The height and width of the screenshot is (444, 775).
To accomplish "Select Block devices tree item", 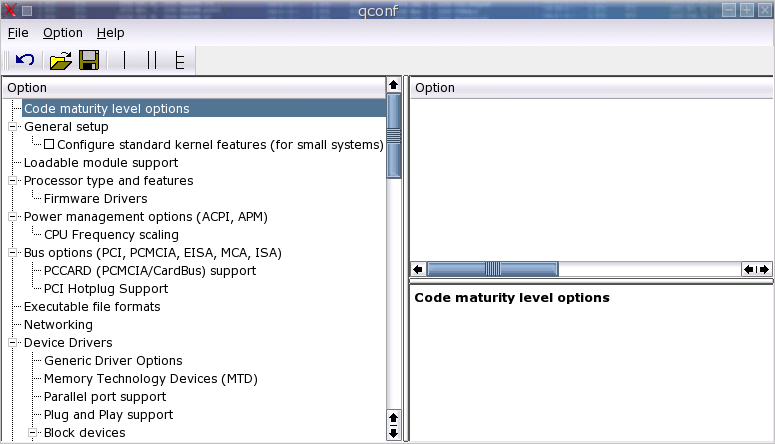I will tap(85, 433).
